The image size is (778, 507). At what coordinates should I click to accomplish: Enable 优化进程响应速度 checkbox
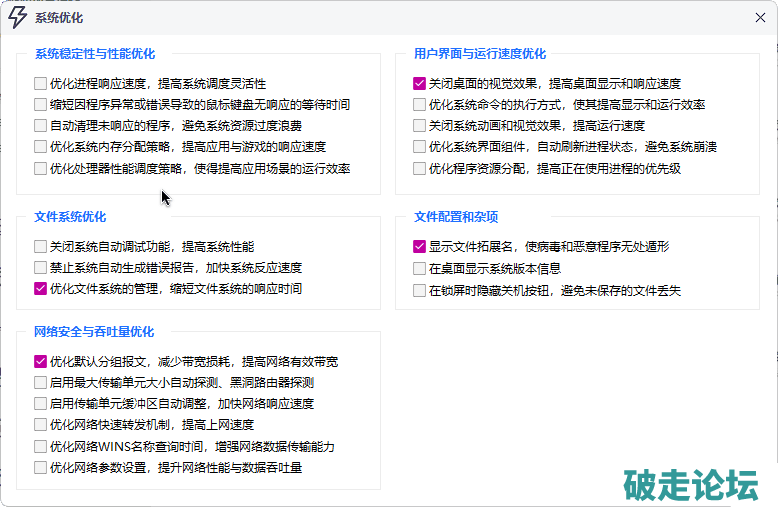pos(40,84)
